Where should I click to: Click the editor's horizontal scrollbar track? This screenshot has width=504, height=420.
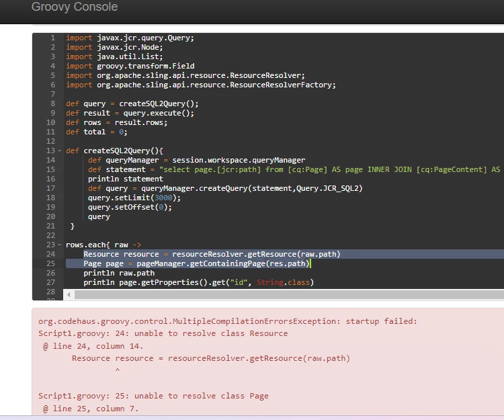289,295
